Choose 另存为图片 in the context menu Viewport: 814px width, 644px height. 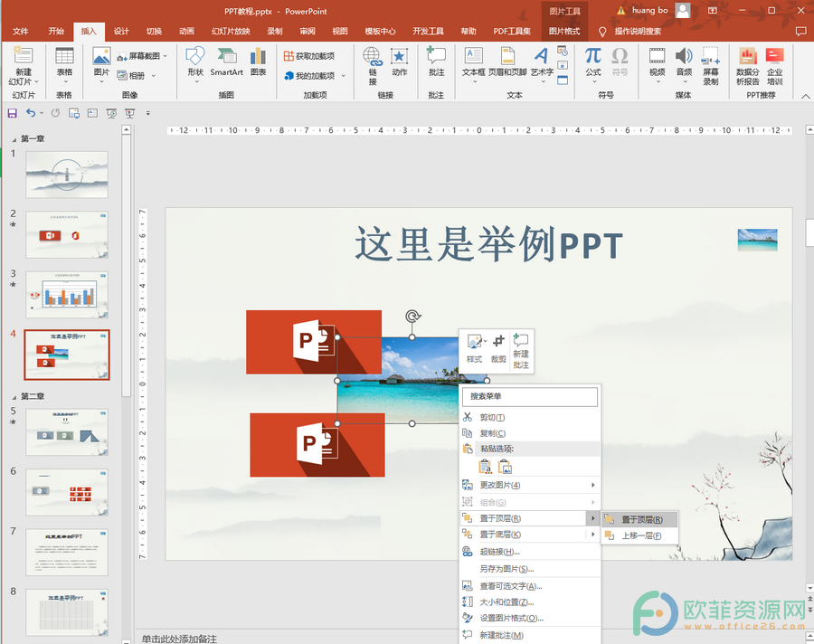coord(530,569)
